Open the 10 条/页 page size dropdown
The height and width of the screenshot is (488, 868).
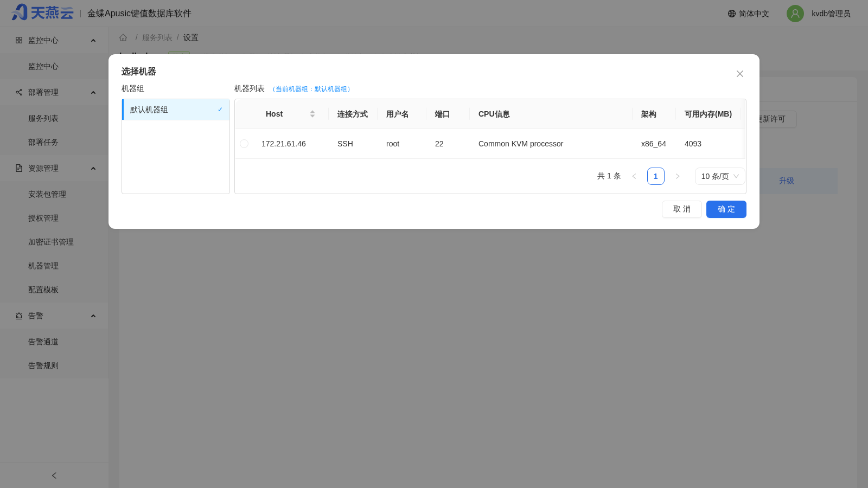(x=720, y=176)
